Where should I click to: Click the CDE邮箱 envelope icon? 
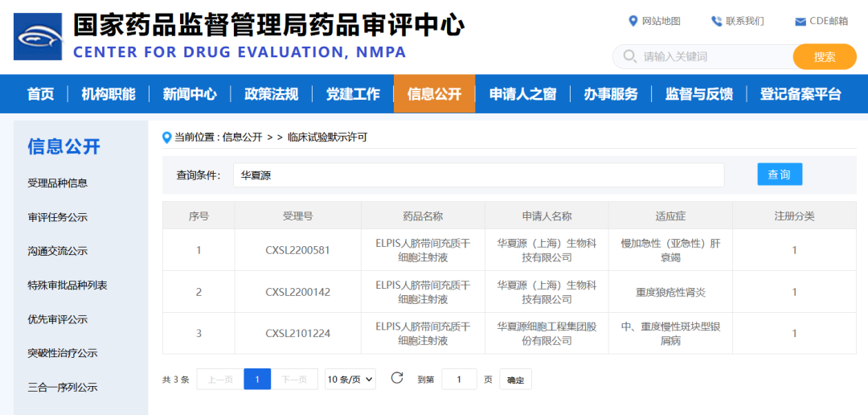800,22
